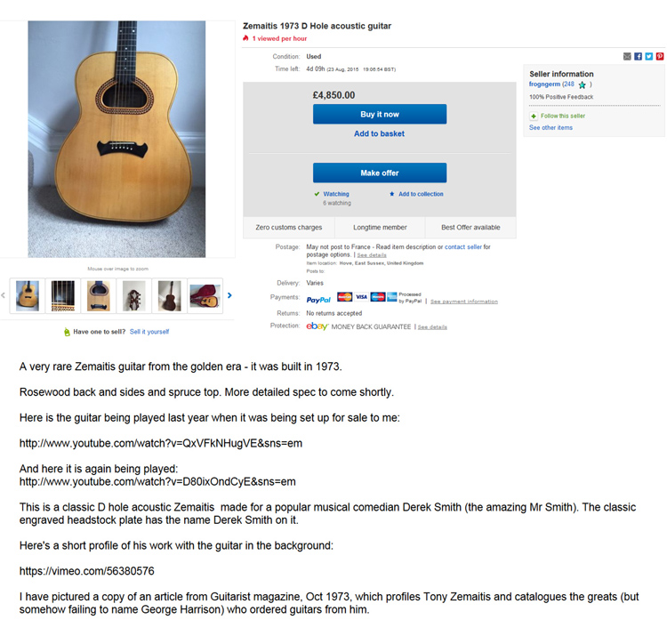Share listing via the email icon
Image resolution: width=667 pixels, height=644 pixels.
(x=627, y=56)
